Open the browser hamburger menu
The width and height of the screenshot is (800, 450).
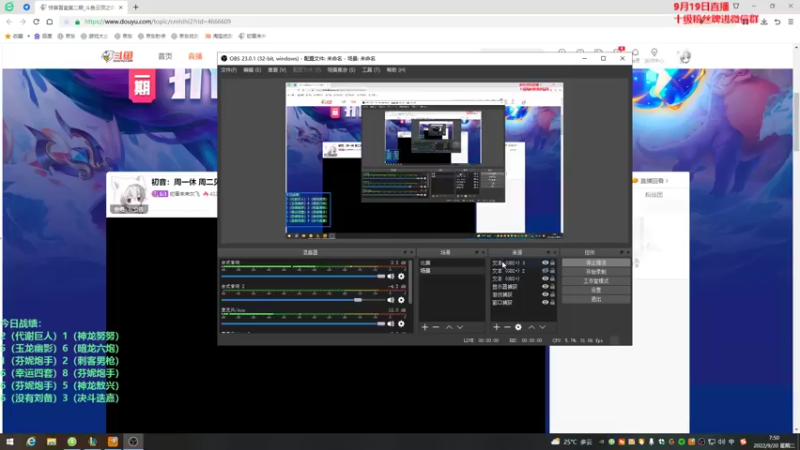point(791,22)
